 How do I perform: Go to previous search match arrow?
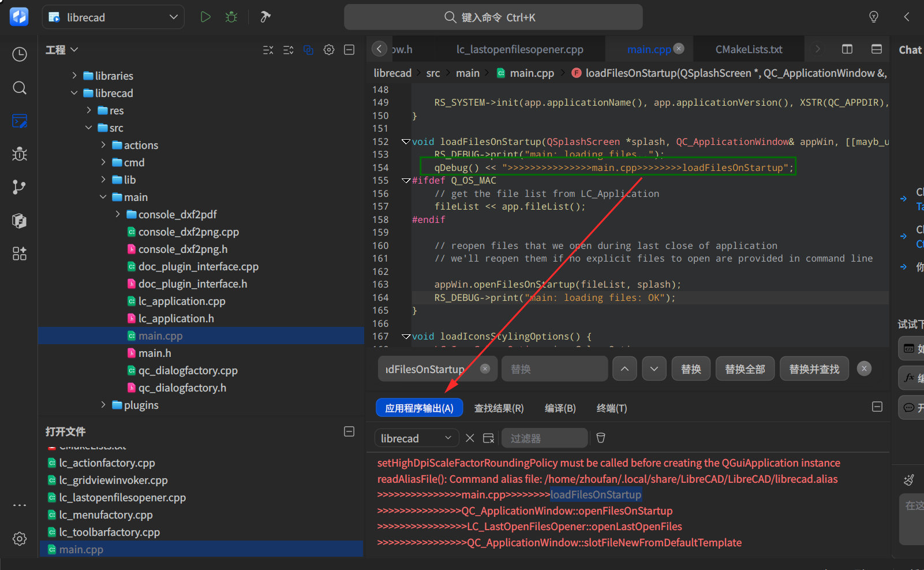(624, 369)
